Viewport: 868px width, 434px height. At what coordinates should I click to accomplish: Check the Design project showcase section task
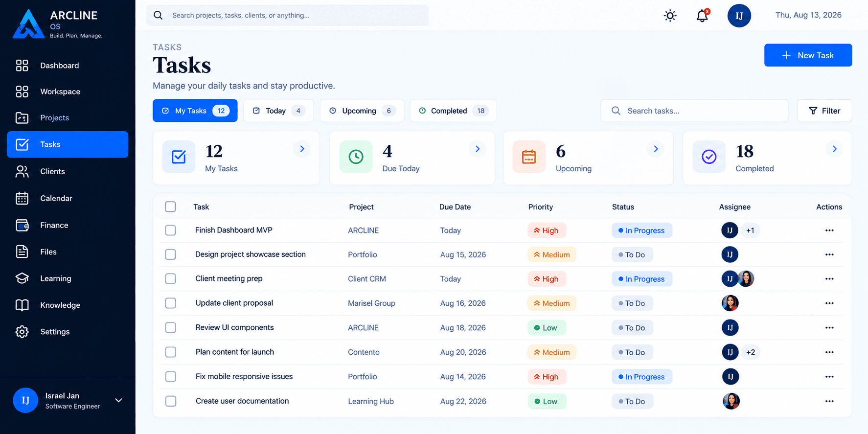(170, 254)
